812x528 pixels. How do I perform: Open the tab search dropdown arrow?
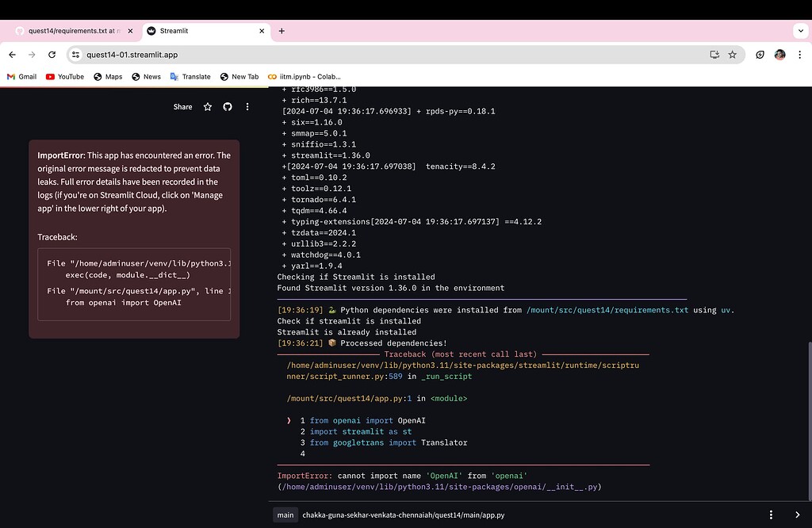coord(800,30)
